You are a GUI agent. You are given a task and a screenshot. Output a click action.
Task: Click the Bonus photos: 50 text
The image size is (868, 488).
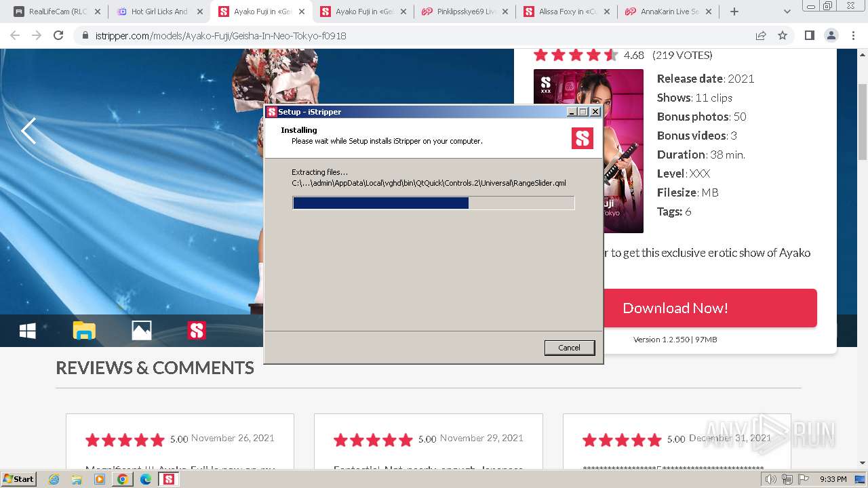pyautogui.click(x=701, y=117)
